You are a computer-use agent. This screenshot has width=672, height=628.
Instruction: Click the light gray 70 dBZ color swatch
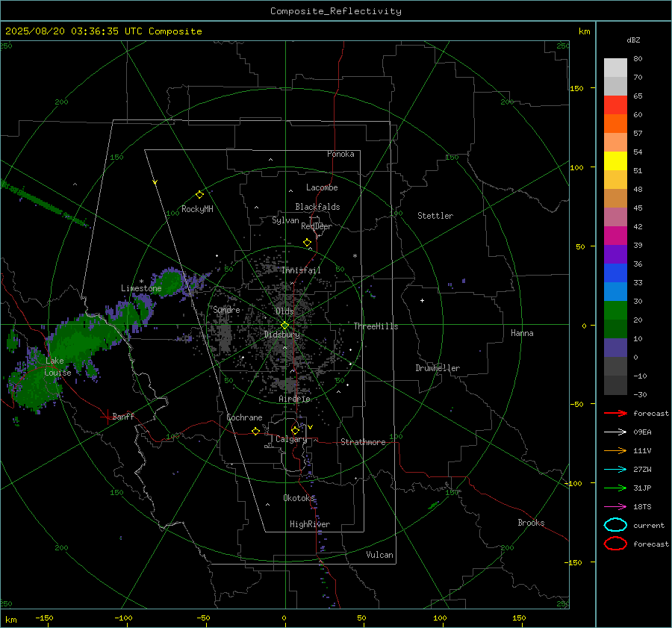615,68
